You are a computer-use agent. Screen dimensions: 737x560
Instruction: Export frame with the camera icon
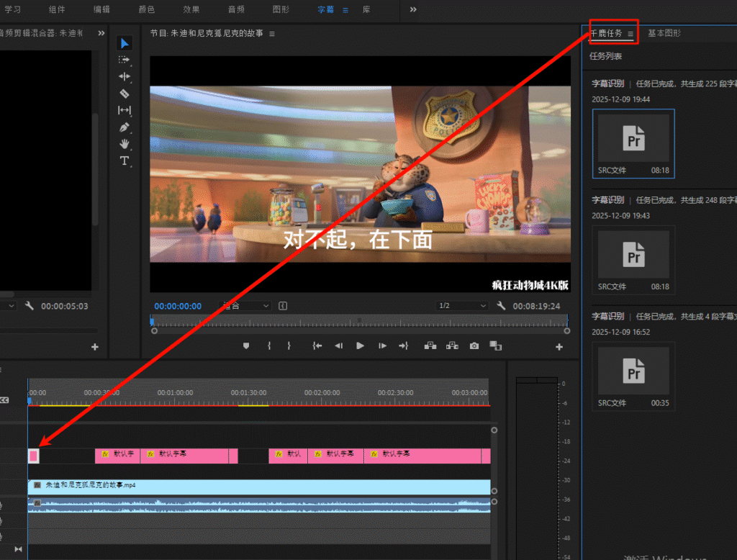pyautogui.click(x=474, y=346)
